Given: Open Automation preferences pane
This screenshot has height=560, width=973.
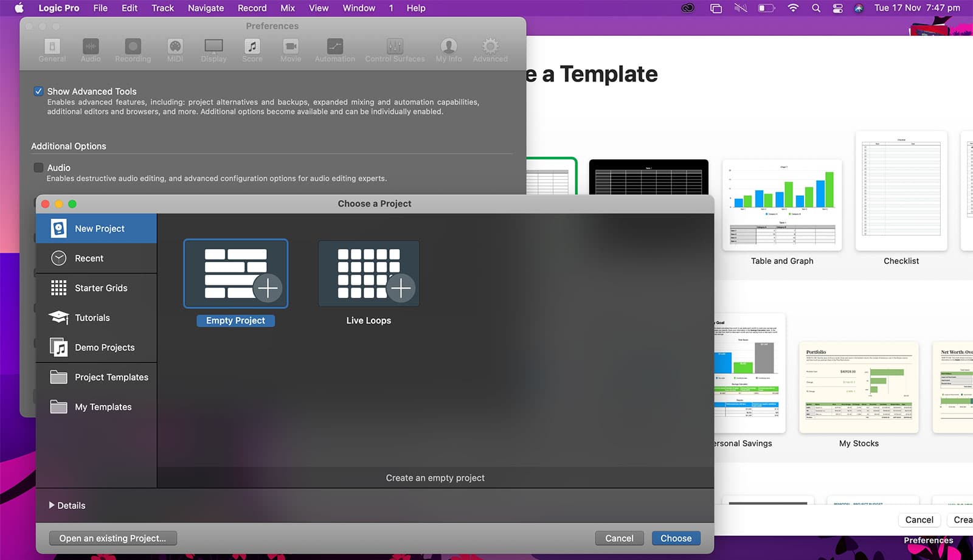Looking at the screenshot, I should 334,50.
